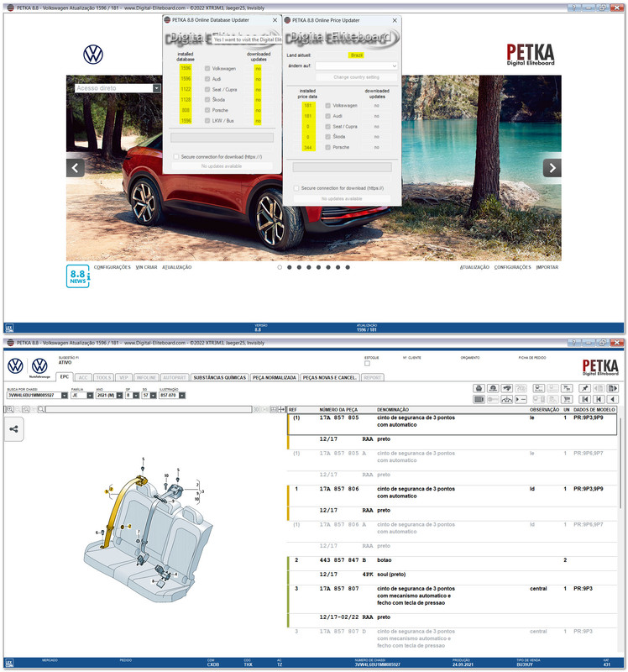
Task: Click the printer icon in the parts toolbar
Action: (479, 388)
